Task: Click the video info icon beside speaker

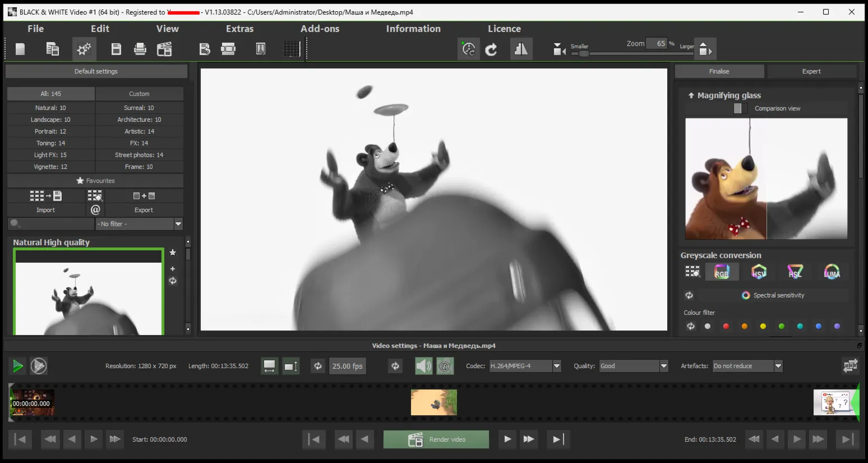Action: 445,366
